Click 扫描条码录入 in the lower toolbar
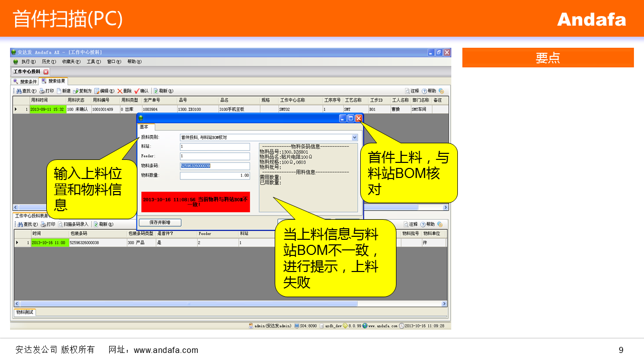644x362 pixels. [x=73, y=224]
